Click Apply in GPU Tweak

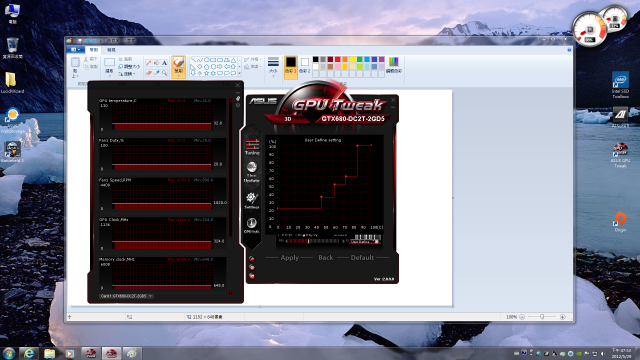coord(290,258)
